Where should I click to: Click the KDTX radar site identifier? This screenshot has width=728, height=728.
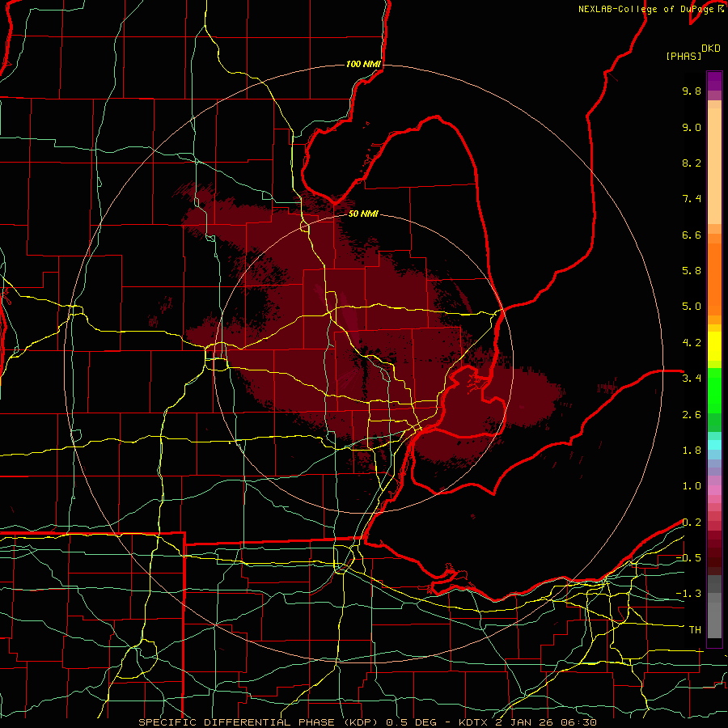coord(475,722)
